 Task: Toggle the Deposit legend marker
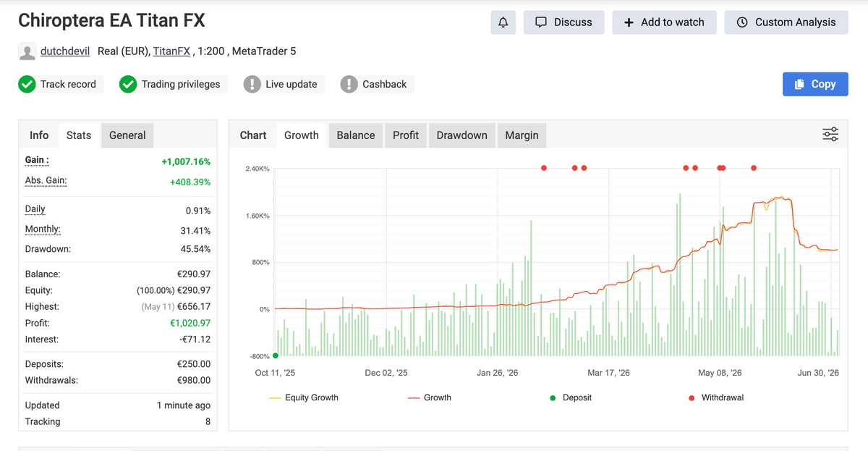(x=570, y=397)
